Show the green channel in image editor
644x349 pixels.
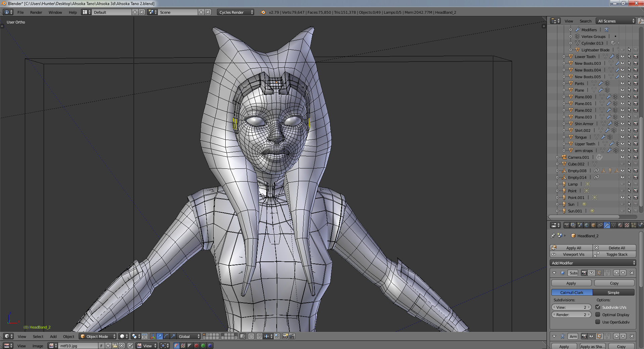[203, 346]
